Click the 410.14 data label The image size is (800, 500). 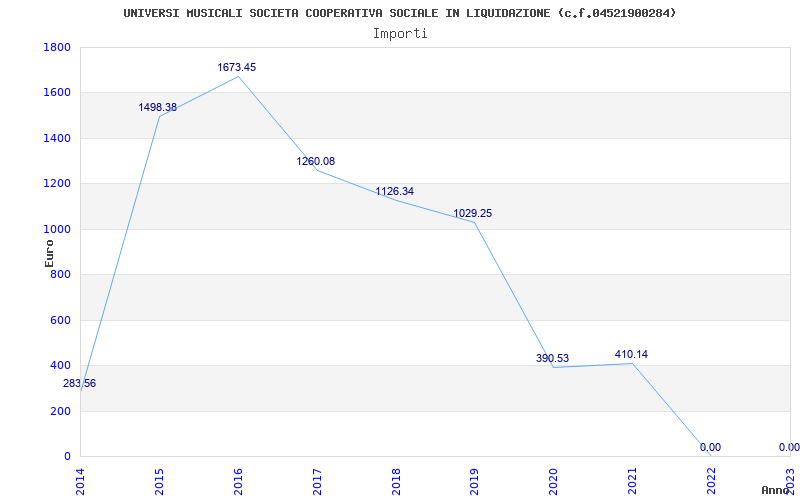[632, 354]
